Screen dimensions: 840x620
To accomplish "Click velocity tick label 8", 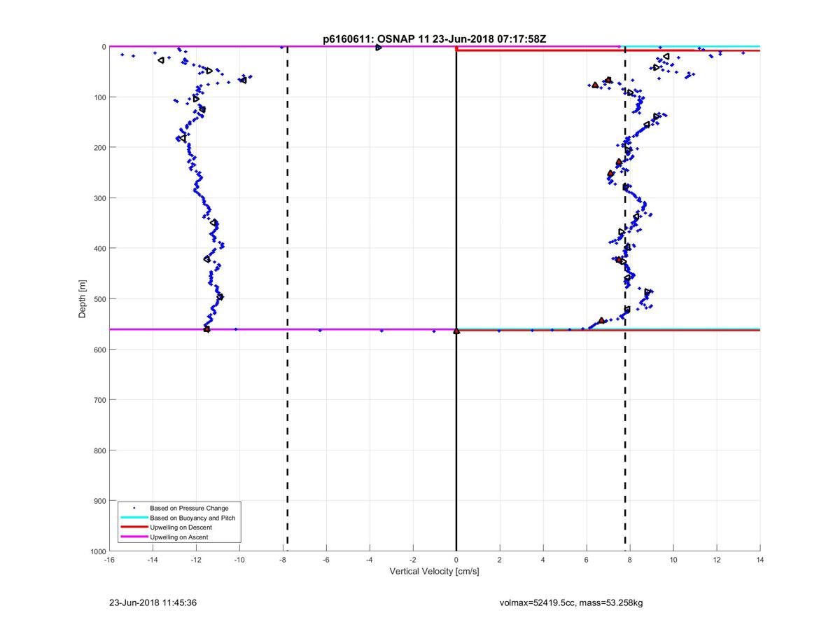I will click(x=630, y=560).
